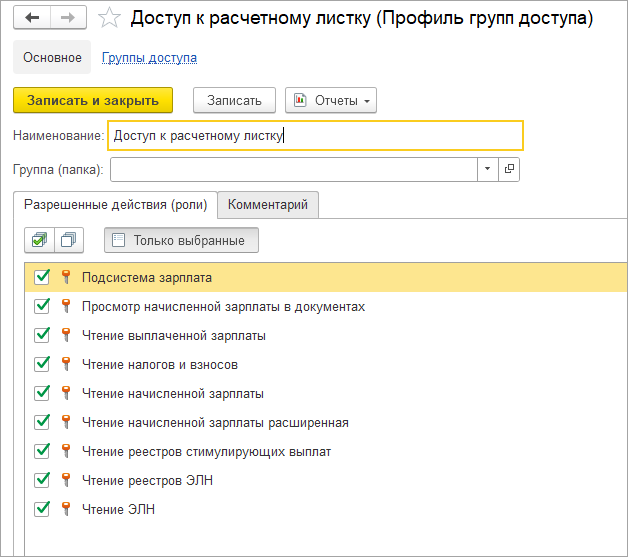Viewport: 628px width, 557px height.
Task: Click in the Наименование text field
Action: pos(315,135)
